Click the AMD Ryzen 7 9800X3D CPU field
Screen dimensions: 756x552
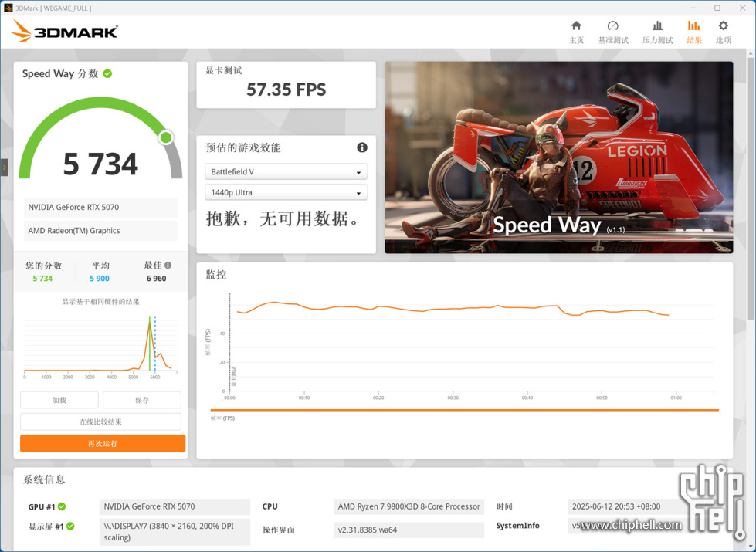coord(409,506)
